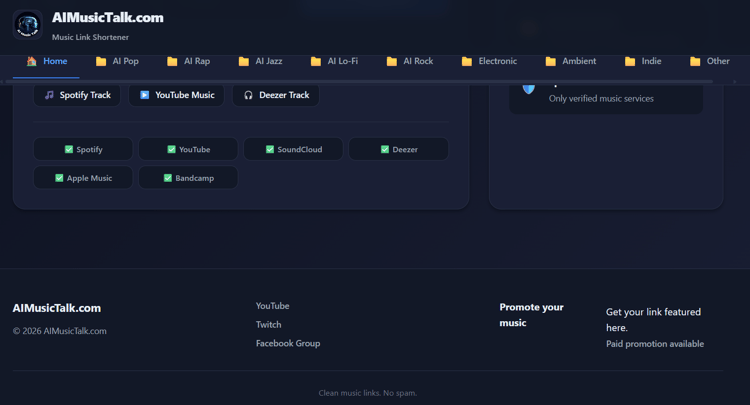Open the AI Jazz category
The height and width of the screenshot is (405, 750).
tap(260, 61)
